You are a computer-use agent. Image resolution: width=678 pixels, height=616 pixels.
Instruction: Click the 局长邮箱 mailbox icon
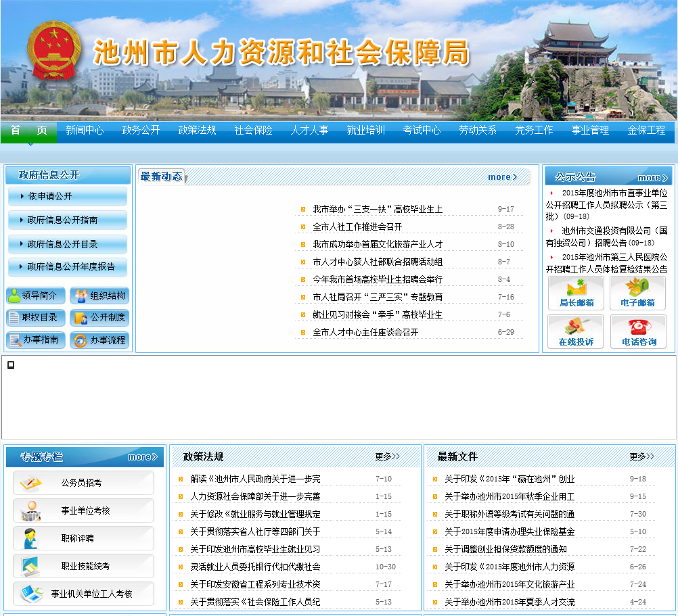coord(576,293)
